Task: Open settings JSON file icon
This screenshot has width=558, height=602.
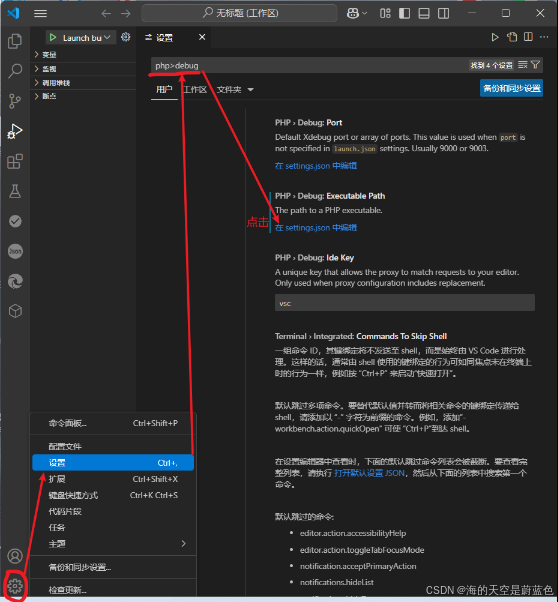Action: 512,37
